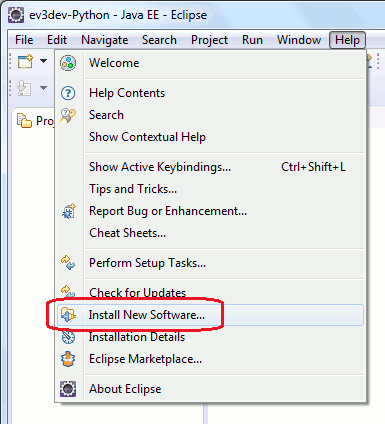Click the greyed-out download-arrow toolbar icon
The height and width of the screenshot is (424, 385).
coord(24,88)
